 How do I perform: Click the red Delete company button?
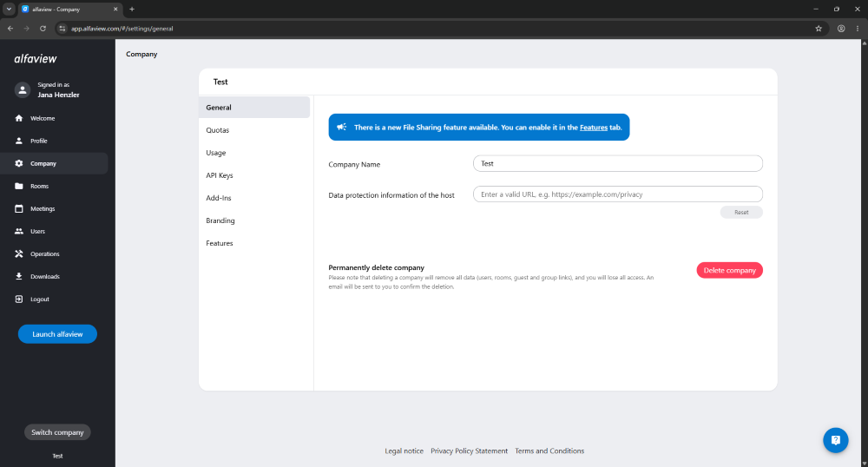click(730, 270)
